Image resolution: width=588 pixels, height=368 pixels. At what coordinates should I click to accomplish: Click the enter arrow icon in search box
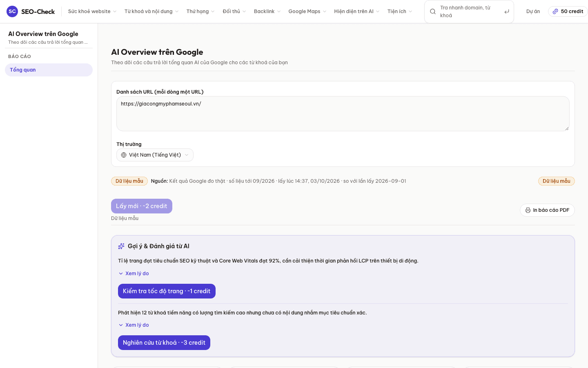point(506,11)
